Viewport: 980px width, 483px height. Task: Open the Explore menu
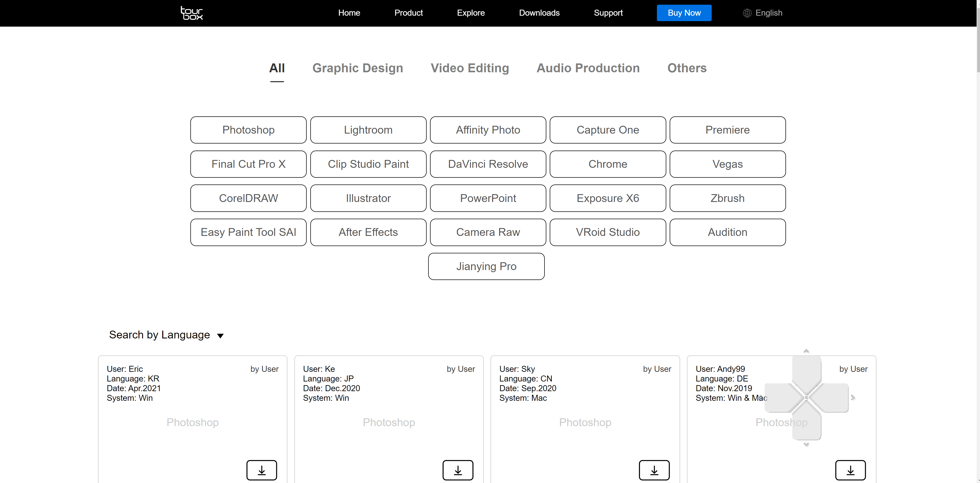click(471, 13)
